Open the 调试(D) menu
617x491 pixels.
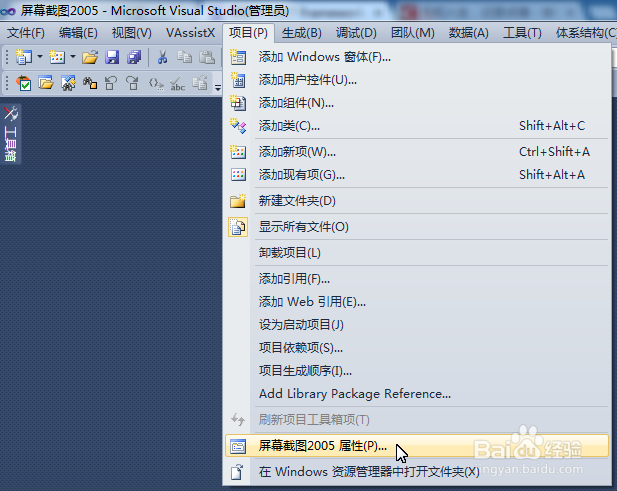point(356,33)
